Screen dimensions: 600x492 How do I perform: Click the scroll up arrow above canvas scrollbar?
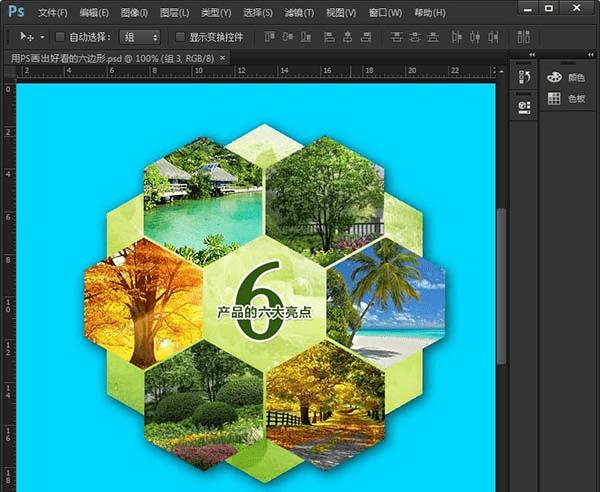(501, 72)
